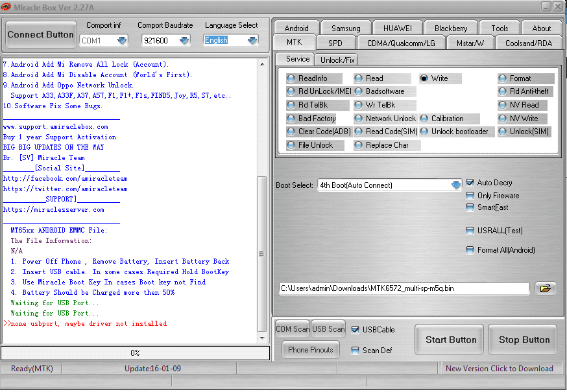Screen dimensions: 567x392
Task: Click the Ready(MTK) status bar text
Action: (x=32, y=369)
